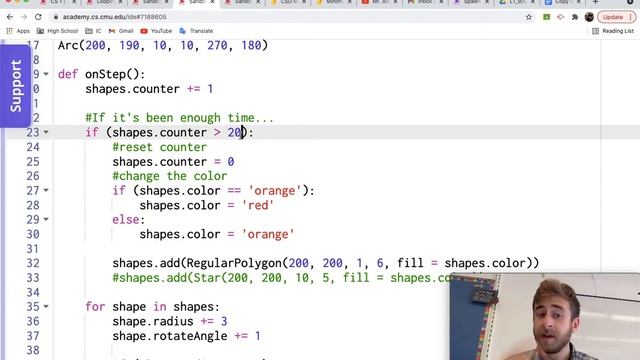Open the YouTube bookmark
Screen dimensions: 640x360
(x=156, y=31)
